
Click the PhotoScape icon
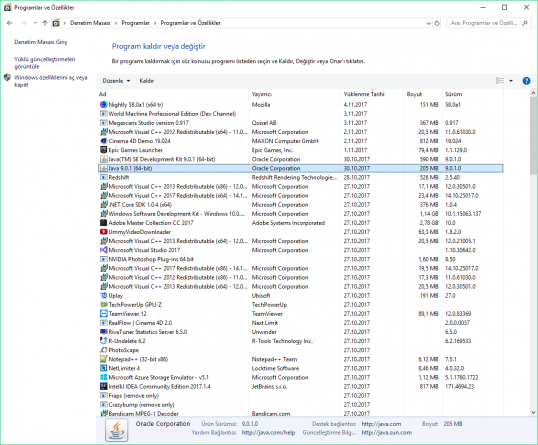[x=103, y=350]
